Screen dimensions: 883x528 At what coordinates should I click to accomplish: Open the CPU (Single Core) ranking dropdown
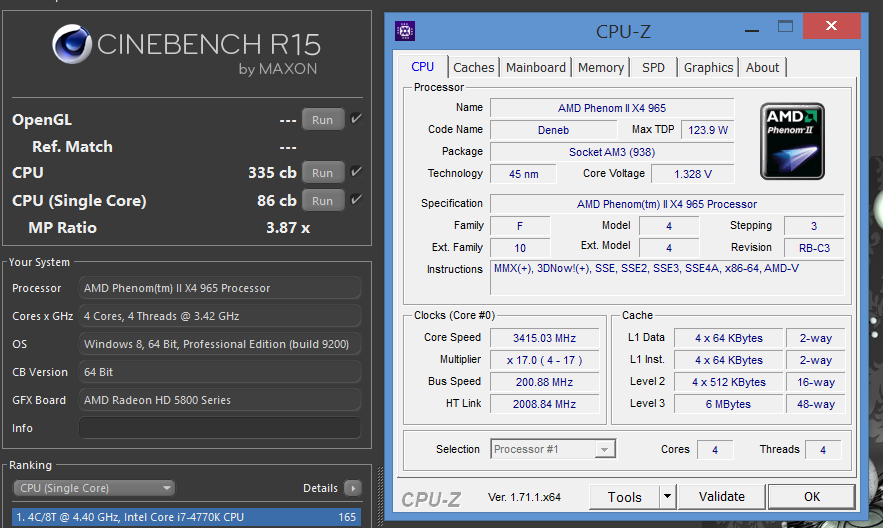94,488
